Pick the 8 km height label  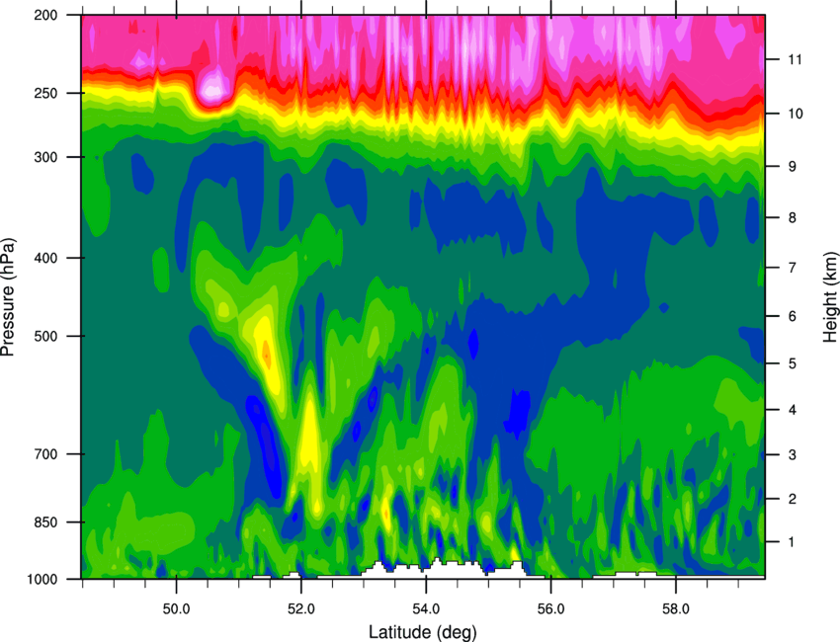(x=792, y=217)
